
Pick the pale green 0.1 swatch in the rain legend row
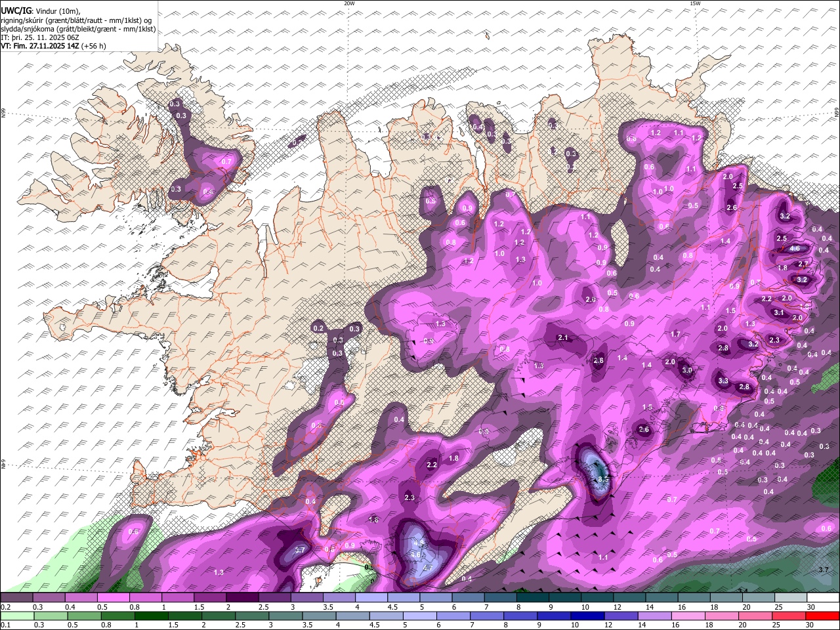click(x=17, y=616)
